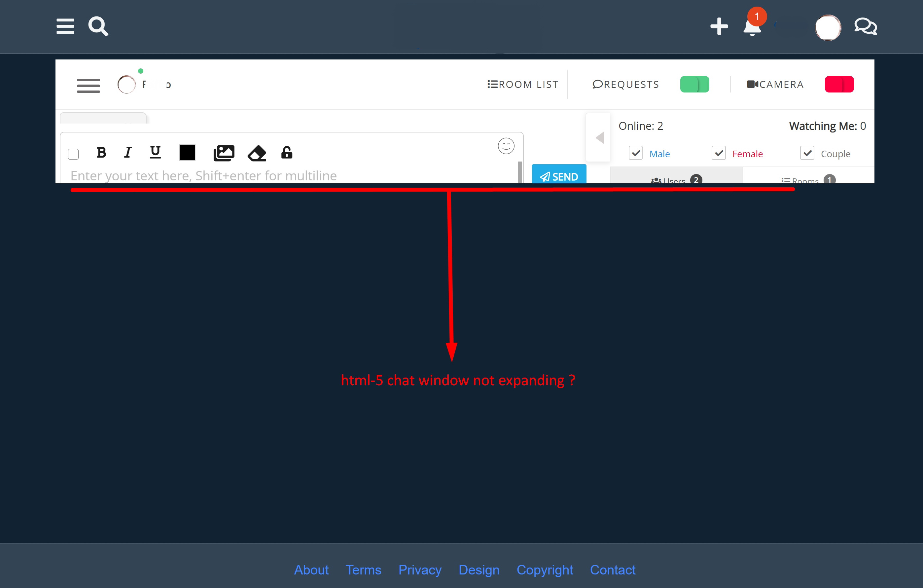Apply underline formatting in editor
This screenshot has height=588, width=923.
(x=155, y=152)
